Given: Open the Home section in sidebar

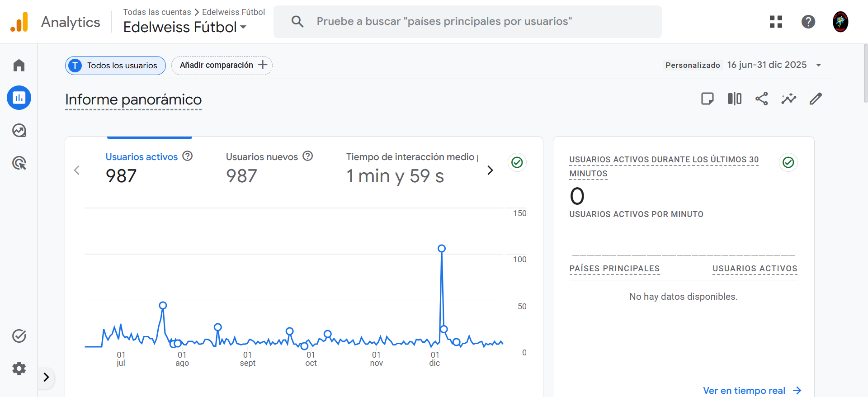Looking at the screenshot, I should tap(19, 65).
